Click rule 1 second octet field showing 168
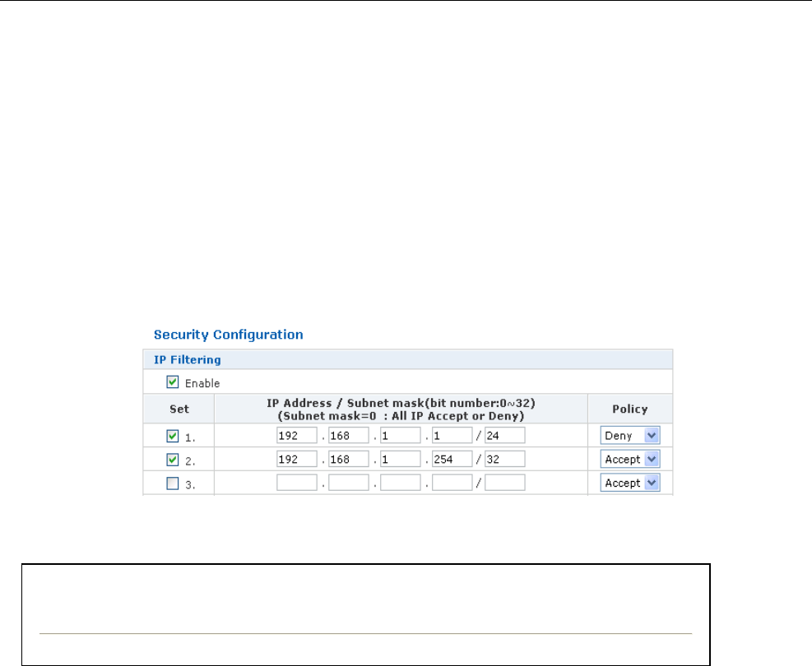This screenshot has width=812, height=666. [349, 435]
